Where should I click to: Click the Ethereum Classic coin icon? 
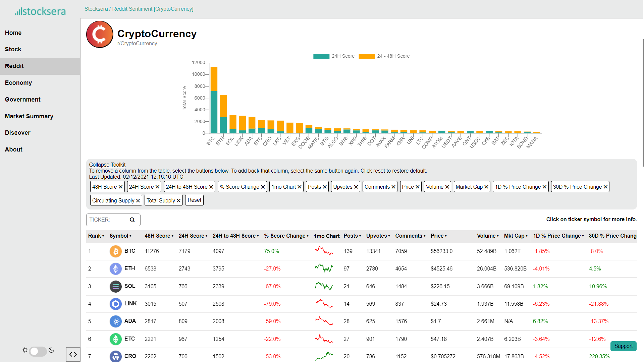[x=115, y=339]
